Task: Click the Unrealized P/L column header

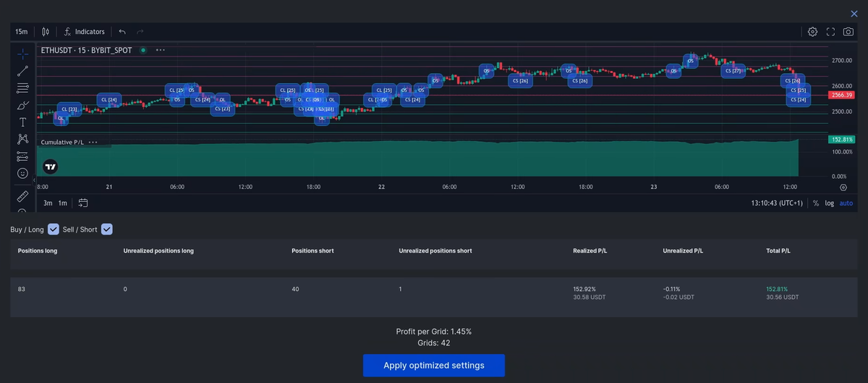Action: click(683, 251)
